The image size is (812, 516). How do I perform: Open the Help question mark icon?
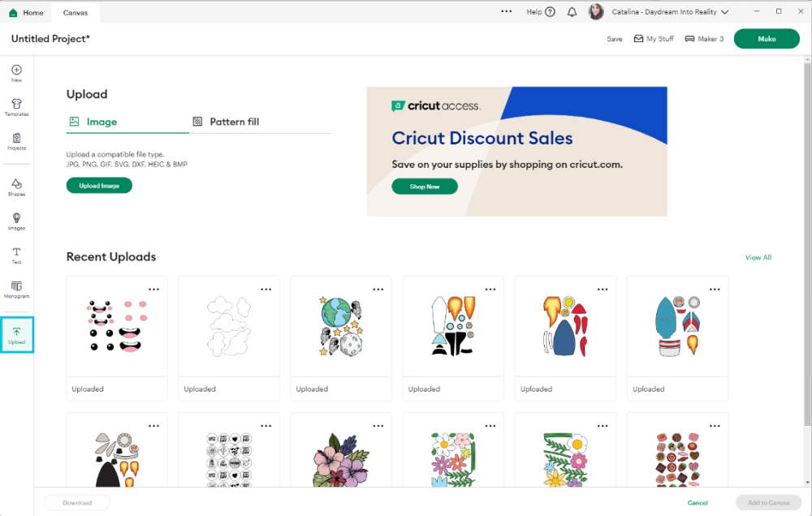(550, 12)
